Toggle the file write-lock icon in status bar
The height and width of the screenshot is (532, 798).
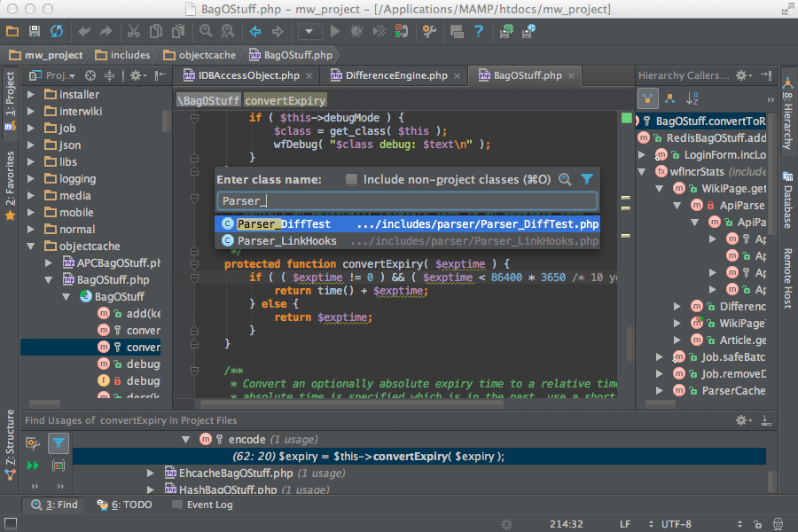click(759, 523)
